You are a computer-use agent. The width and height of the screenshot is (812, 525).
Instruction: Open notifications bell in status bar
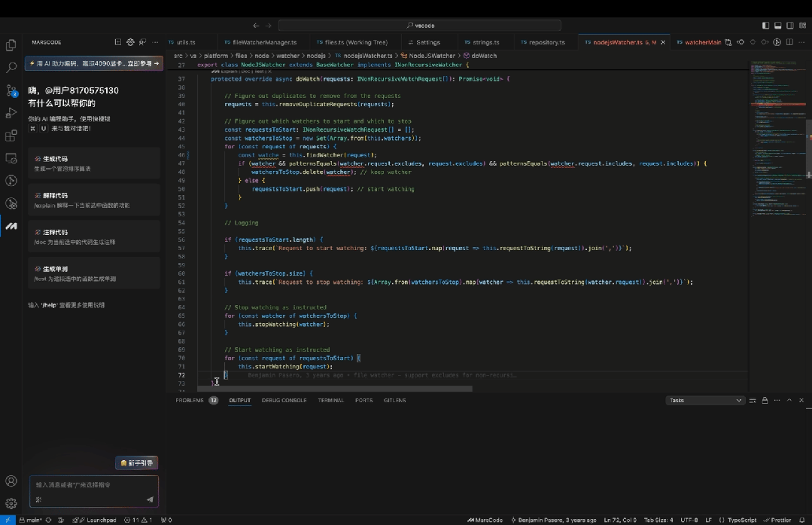point(801,520)
